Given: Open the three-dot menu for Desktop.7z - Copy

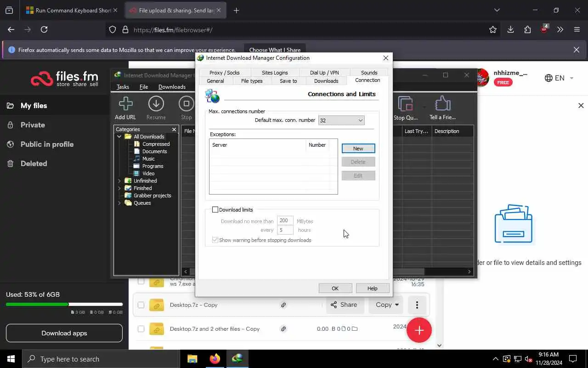Looking at the screenshot, I should [x=417, y=305].
